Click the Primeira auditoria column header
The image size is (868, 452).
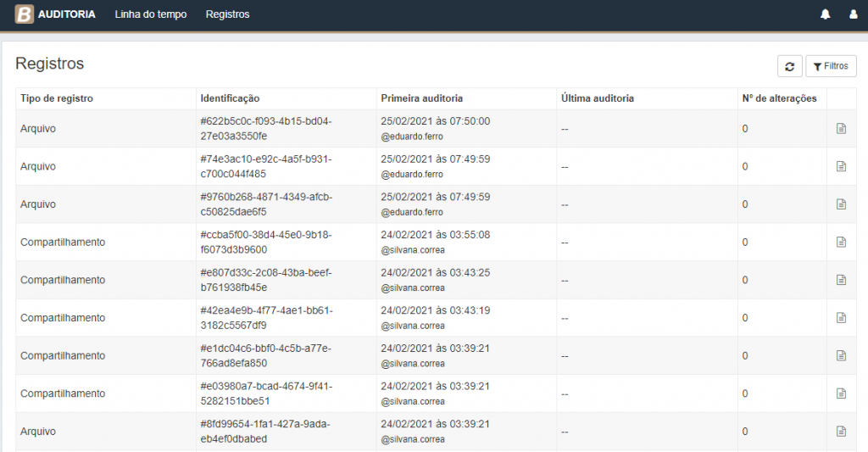pos(422,98)
